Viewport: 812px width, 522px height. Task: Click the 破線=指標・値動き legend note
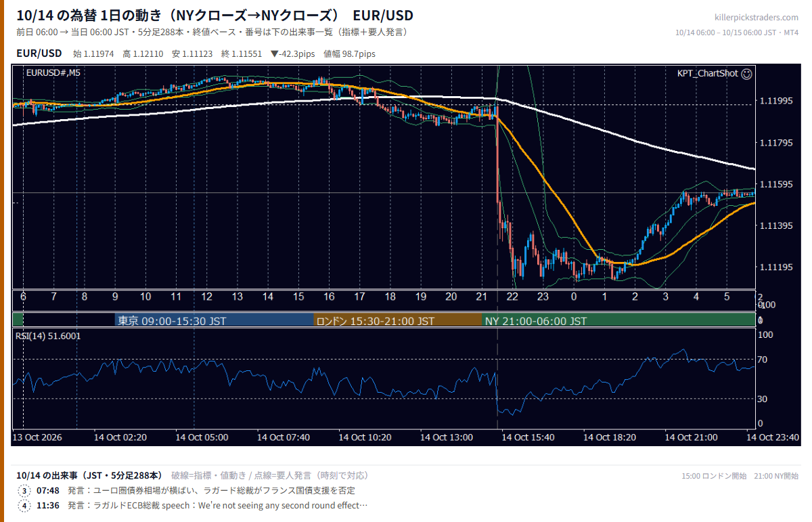point(270,475)
